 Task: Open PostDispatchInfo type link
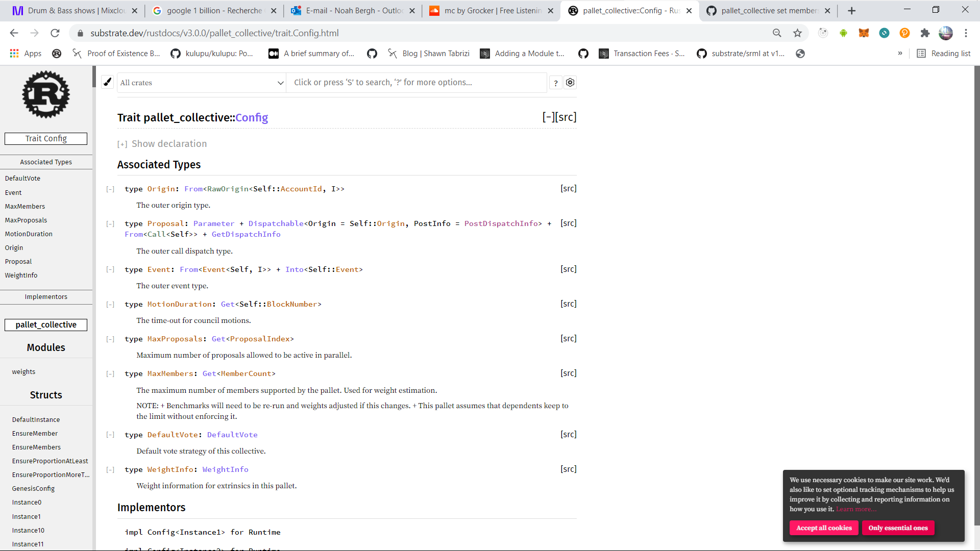pyautogui.click(x=501, y=223)
